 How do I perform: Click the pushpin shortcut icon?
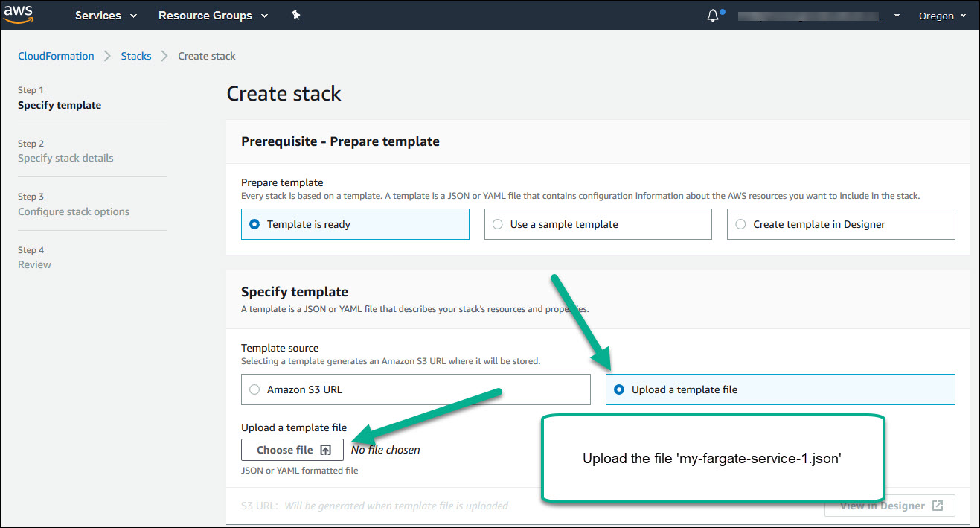point(295,15)
